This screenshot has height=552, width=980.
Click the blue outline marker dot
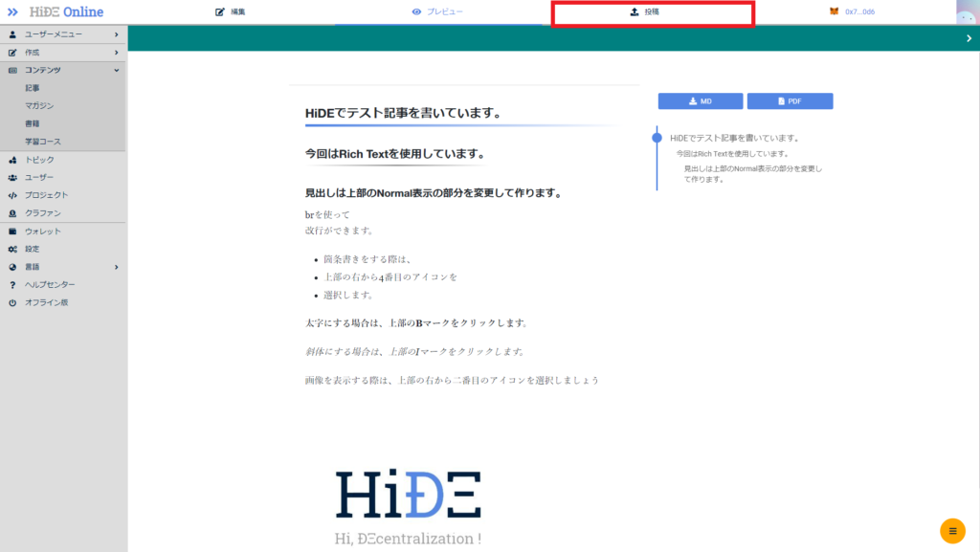click(x=657, y=138)
